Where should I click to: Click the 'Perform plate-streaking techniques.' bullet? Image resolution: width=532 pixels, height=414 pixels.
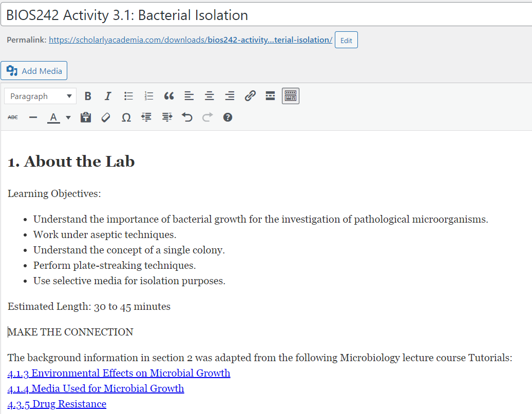coord(115,266)
